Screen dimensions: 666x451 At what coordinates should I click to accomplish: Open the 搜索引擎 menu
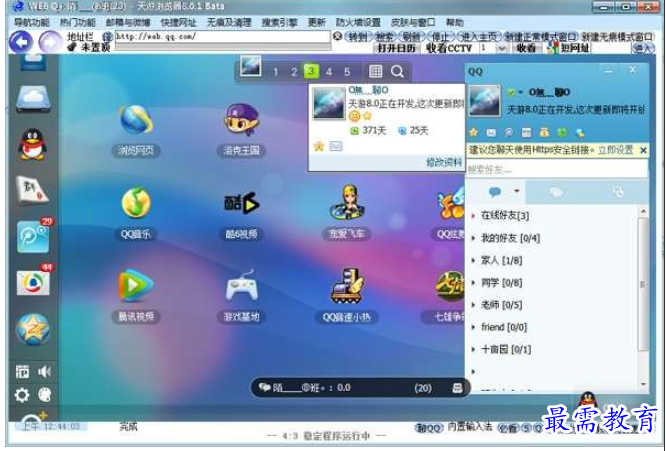pyautogui.click(x=279, y=22)
